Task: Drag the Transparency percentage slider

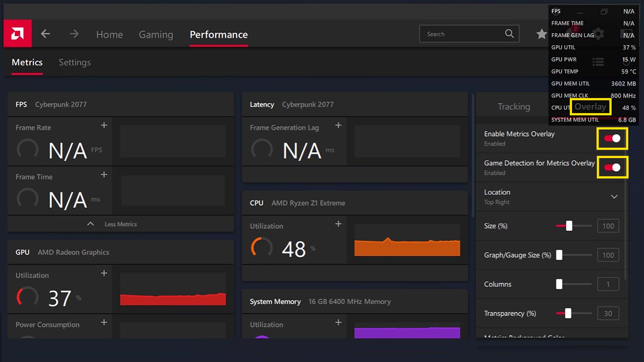Action: point(567,313)
